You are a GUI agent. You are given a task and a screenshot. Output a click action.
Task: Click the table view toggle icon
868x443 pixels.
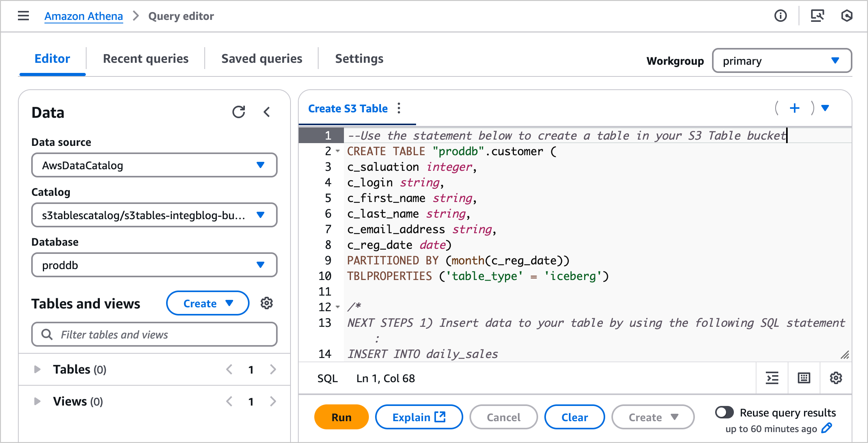804,378
